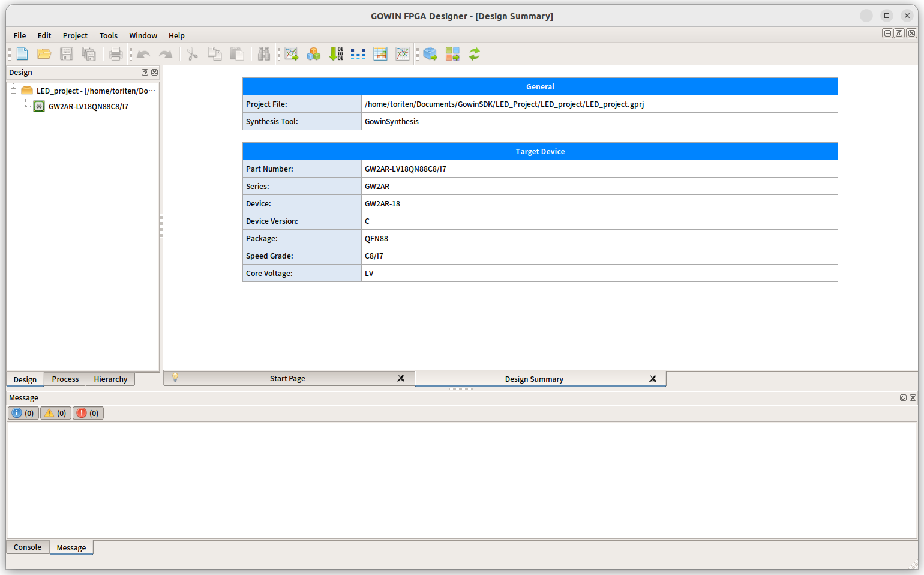Switch to the Start Page tab

[x=287, y=378]
